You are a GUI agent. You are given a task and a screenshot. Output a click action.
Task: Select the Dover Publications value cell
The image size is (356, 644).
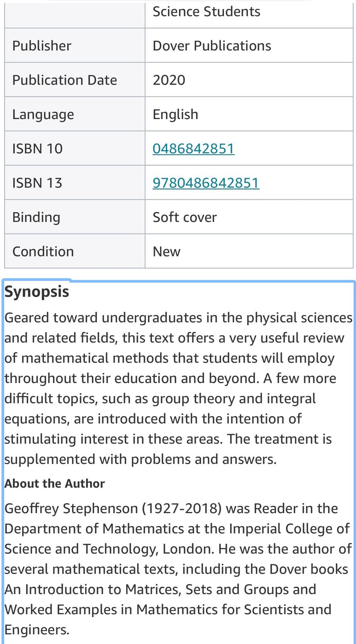click(212, 46)
